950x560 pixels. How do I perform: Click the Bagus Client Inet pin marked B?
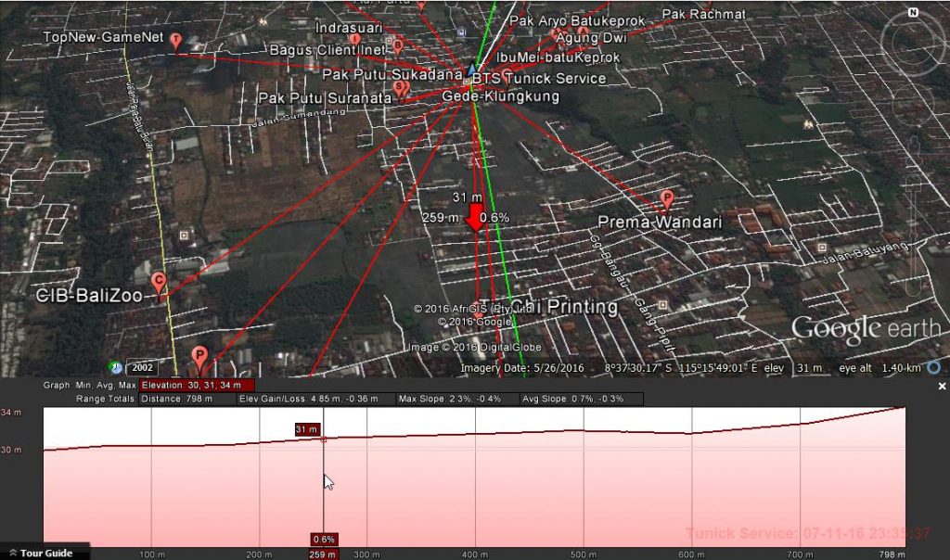coord(398,46)
